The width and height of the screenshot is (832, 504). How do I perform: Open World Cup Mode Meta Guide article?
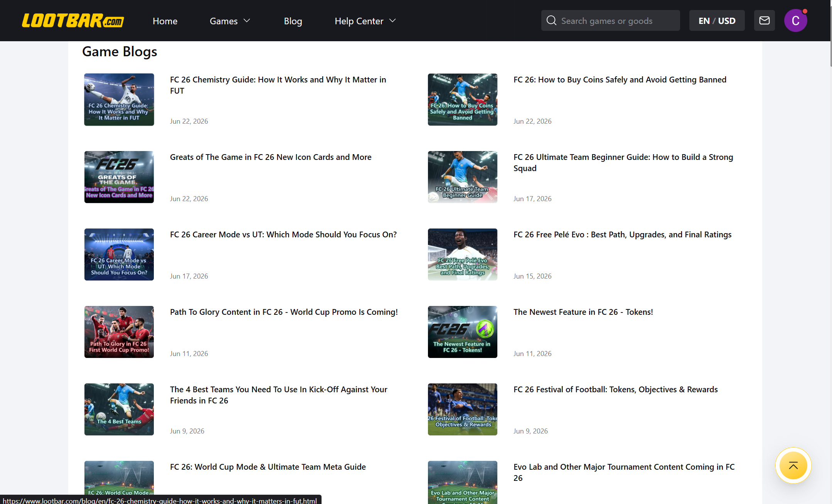(268, 467)
